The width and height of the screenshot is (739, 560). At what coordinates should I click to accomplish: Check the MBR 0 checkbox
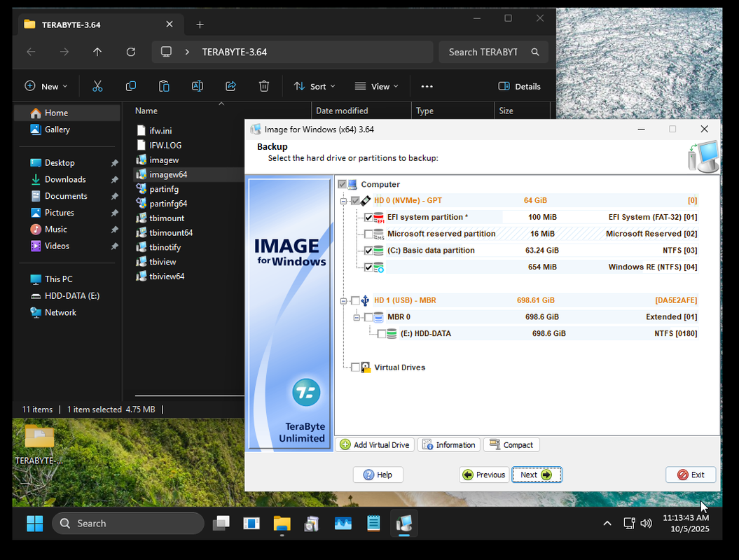tap(368, 317)
